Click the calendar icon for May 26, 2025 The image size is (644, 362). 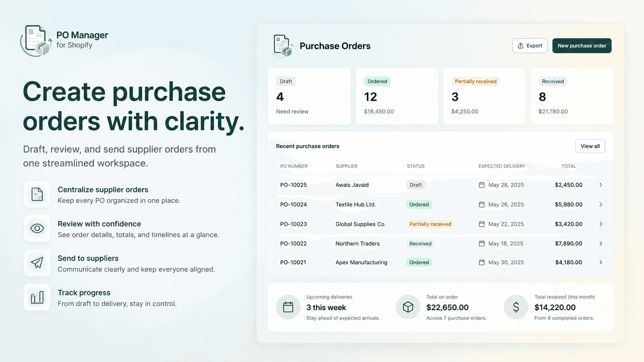[x=481, y=204]
